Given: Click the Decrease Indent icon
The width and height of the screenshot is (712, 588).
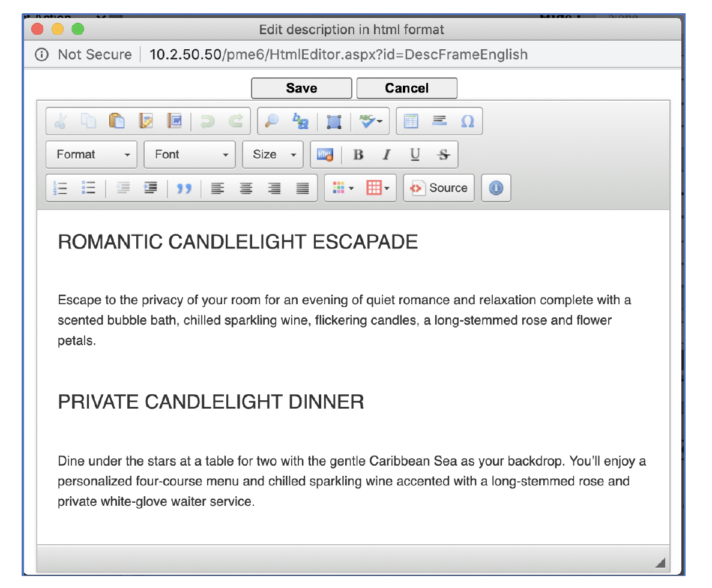Looking at the screenshot, I should 122,188.
